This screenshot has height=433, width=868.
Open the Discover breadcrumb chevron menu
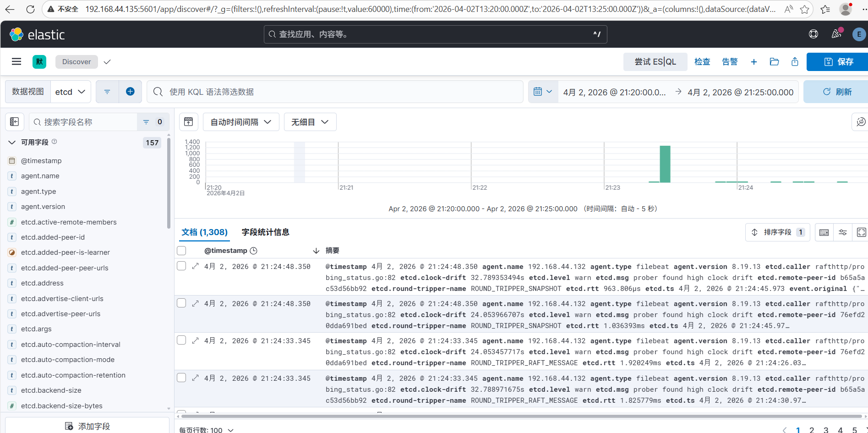[x=107, y=62]
